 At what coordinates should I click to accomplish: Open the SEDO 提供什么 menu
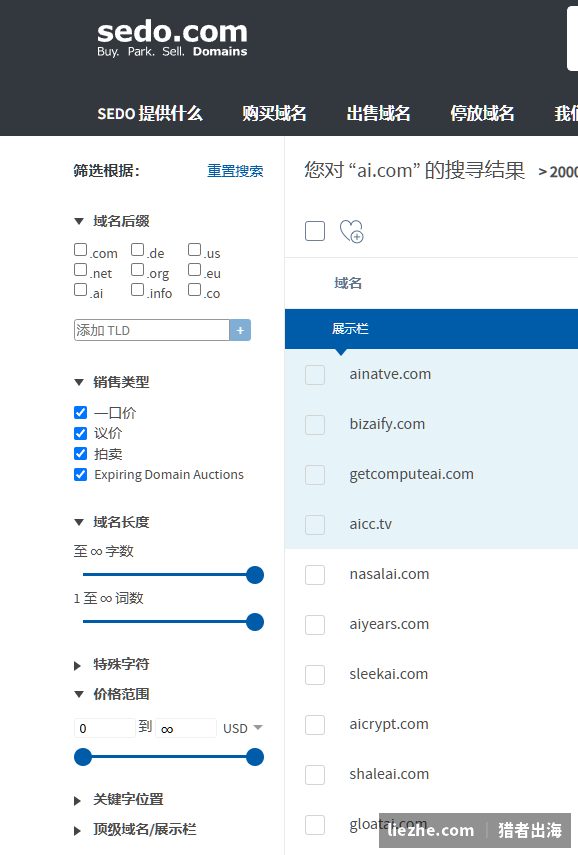(150, 113)
